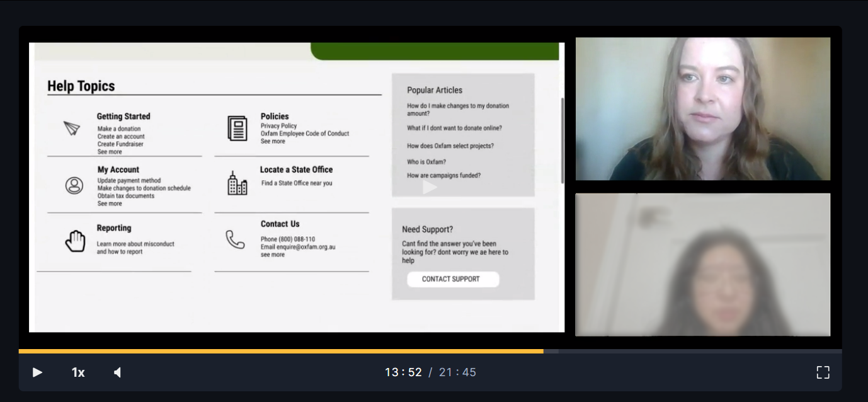Click 'Make changes to donation schedule' link
This screenshot has width=868, height=402.
[144, 188]
